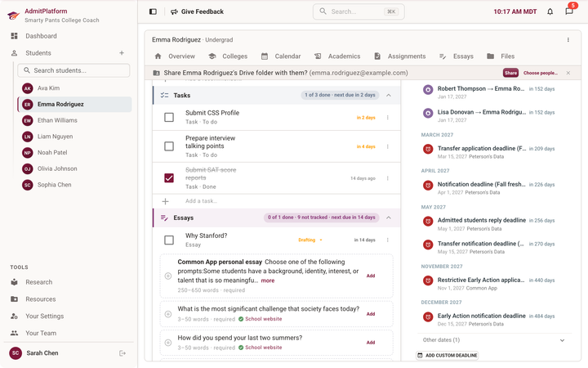Click the Resources folder icon
588x368 pixels.
point(14,299)
